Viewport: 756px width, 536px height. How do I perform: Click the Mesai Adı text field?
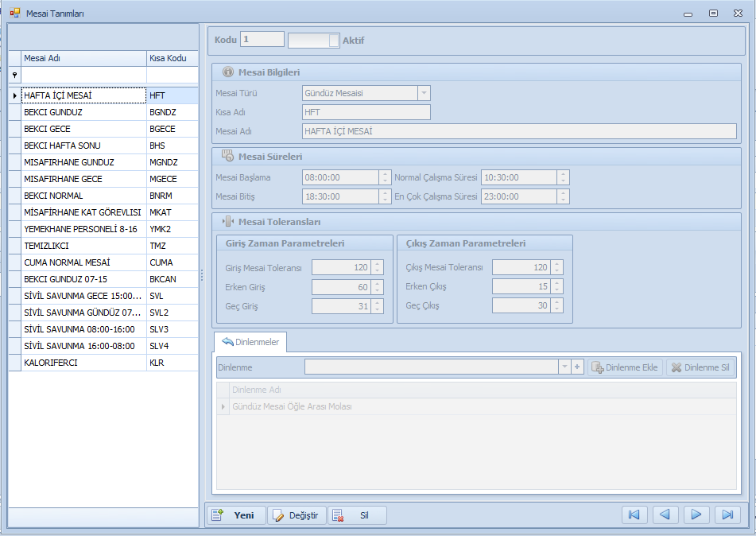click(x=519, y=131)
